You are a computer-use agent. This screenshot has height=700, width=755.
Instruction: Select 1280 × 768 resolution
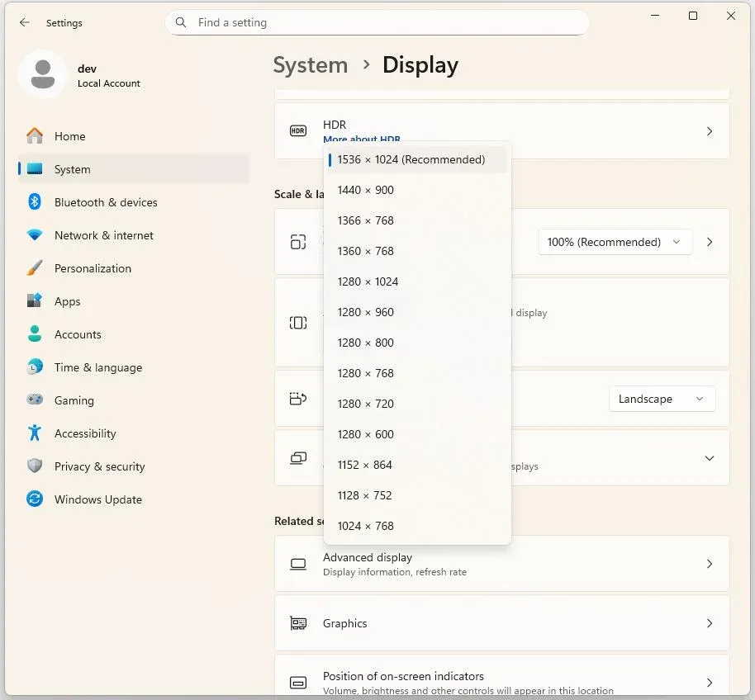tap(417, 373)
